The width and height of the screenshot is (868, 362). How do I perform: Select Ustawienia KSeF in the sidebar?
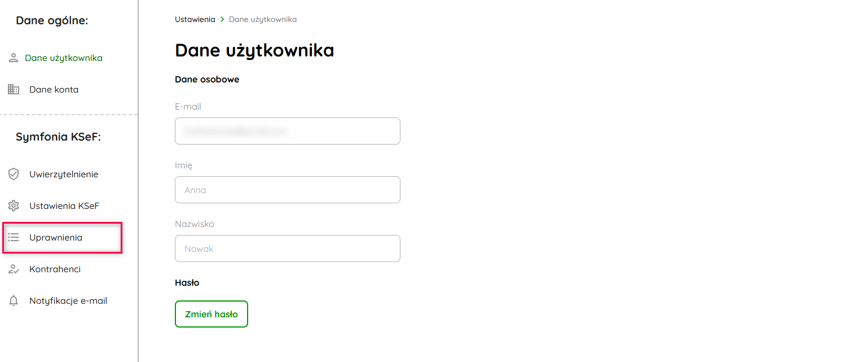pyautogui.click(x=64, y=206)
